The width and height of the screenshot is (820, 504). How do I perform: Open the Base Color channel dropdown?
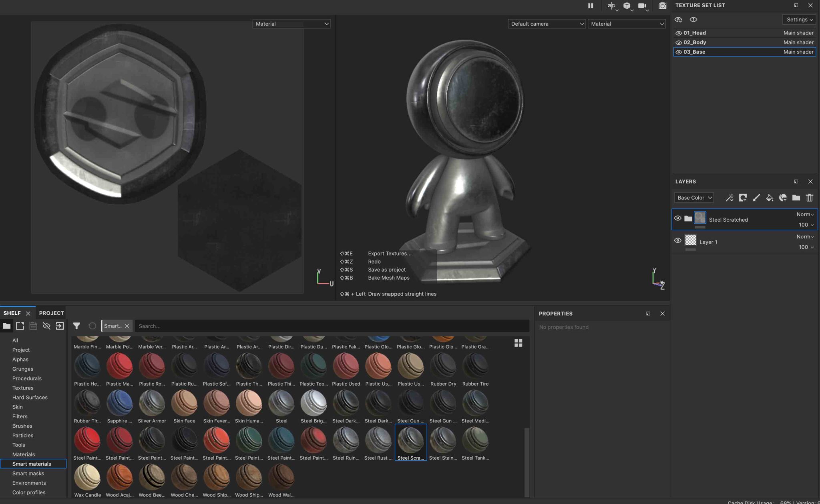[x=694, y=197]
